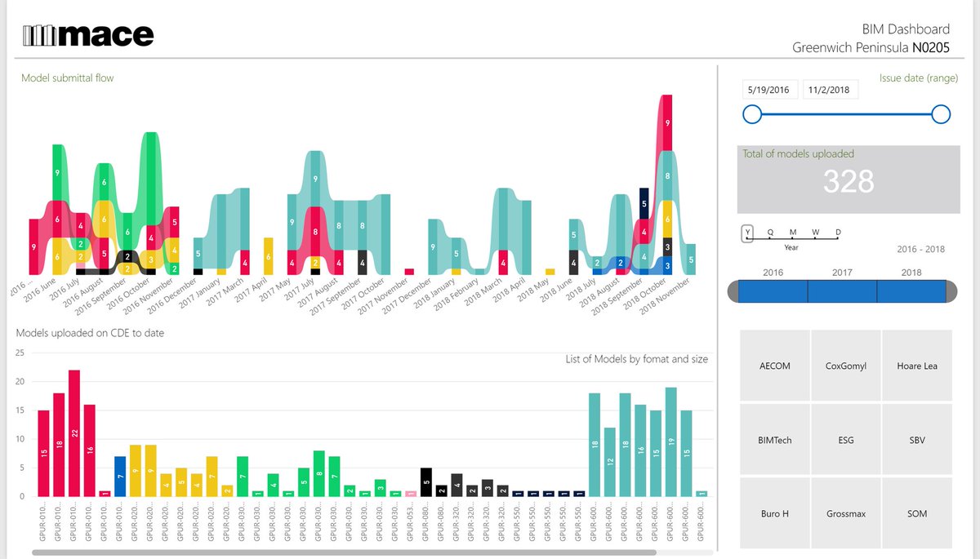The height and width of the screenshot is (559, 980).
Task: Select the 2016 segment in the timeline
Action: (773, 291)
